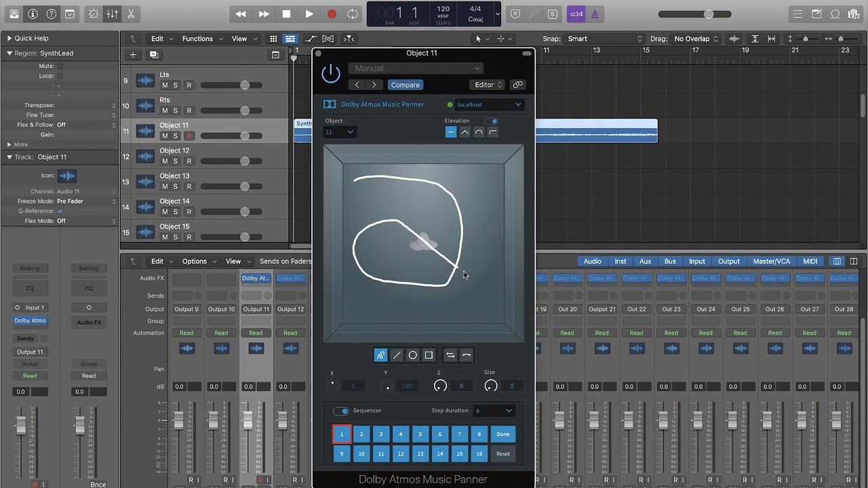Screen dimensions: 868x488
Task: Toggle Smart Controls dial icon
Action: tap(94, 14)
